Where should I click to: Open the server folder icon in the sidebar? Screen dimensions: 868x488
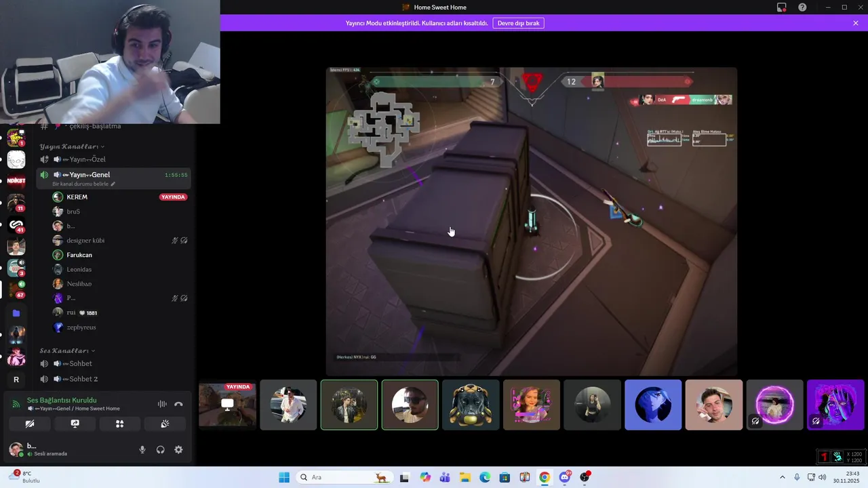tap(16, 313)
